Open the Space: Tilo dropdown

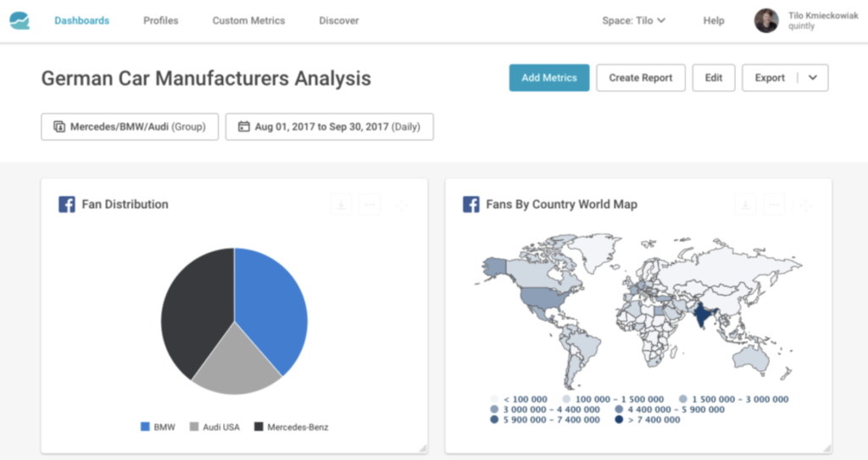(x=634, y=20)
